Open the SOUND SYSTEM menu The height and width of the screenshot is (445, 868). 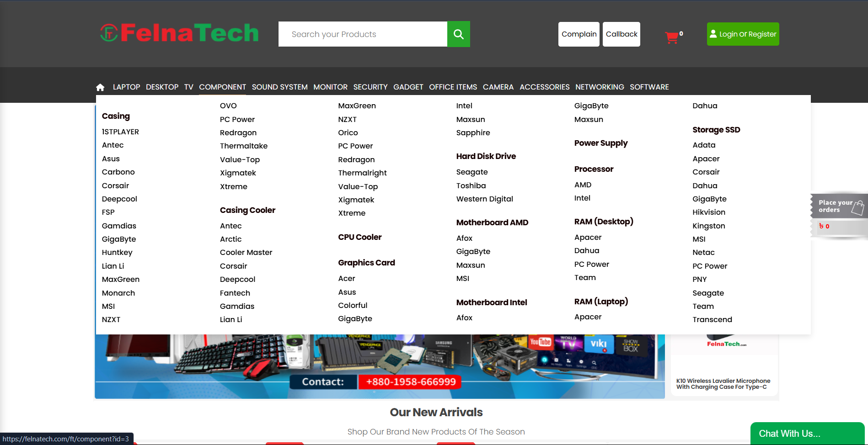[280, 87]
